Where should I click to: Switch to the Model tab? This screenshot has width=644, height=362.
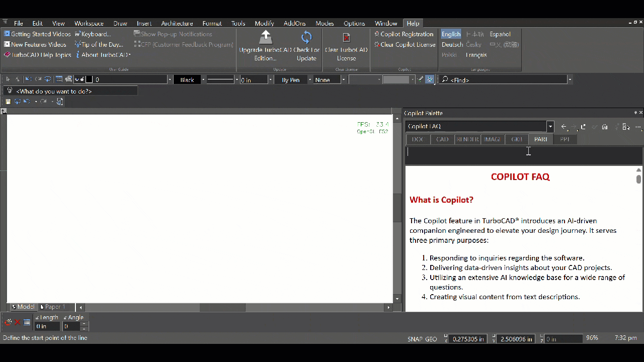coord(23,307)
